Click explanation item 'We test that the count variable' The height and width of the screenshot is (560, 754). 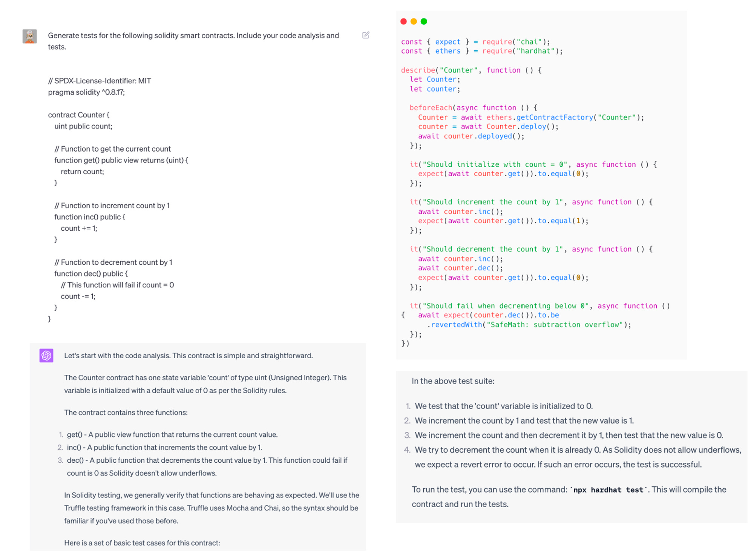tap(503, 406)
